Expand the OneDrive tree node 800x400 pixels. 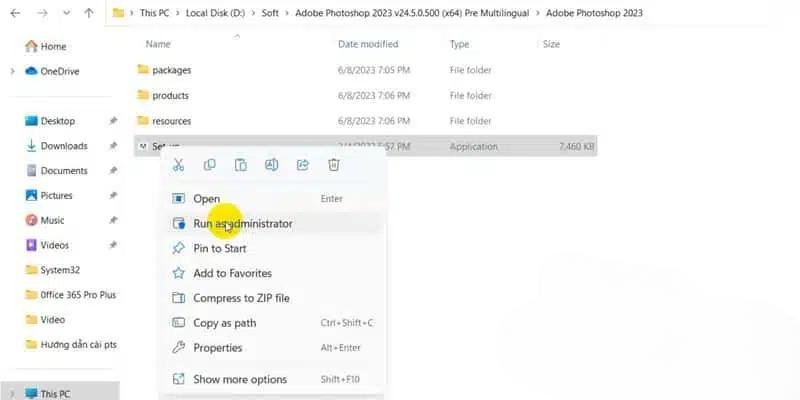tap(11, 71)
